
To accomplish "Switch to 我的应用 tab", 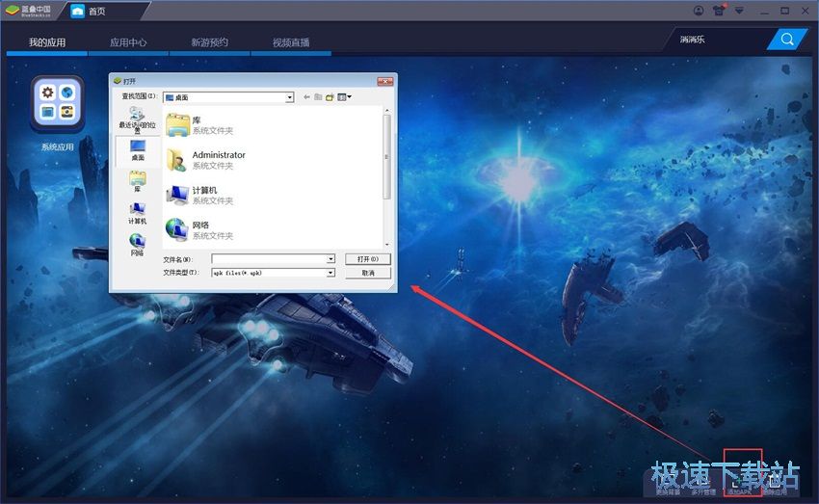I will point(47,42).
